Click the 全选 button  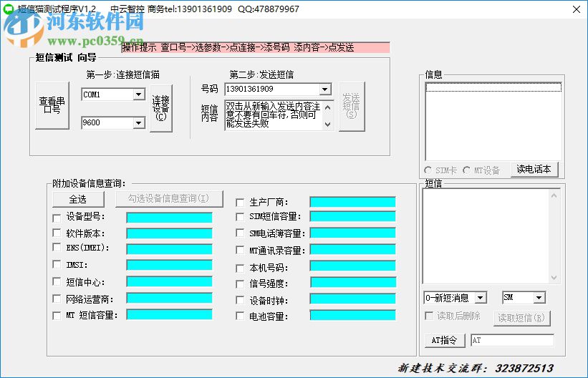pyautogui.click(x=78, y=199)
